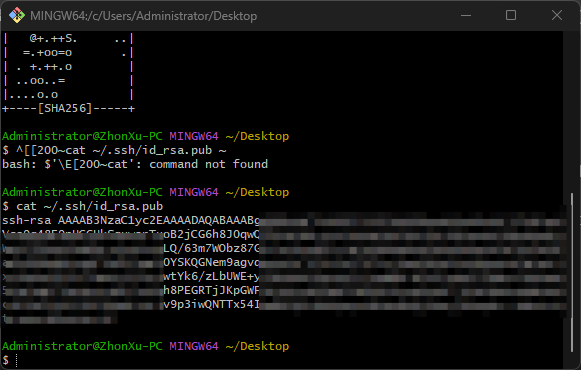
Task: Click the key fragment 'LQ/63m7WObz87G'
Action: point(212,249)
